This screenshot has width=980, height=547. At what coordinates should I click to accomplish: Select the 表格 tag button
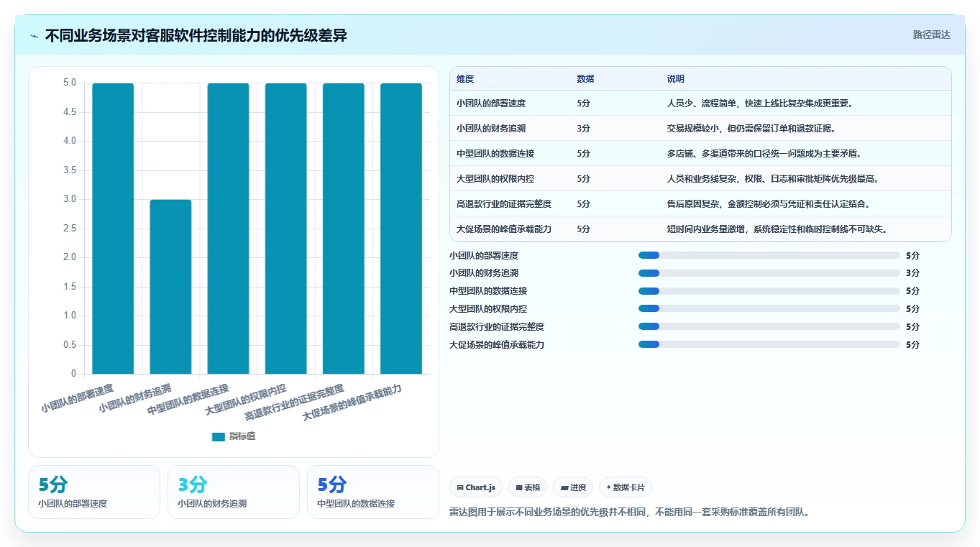[528, 487]
